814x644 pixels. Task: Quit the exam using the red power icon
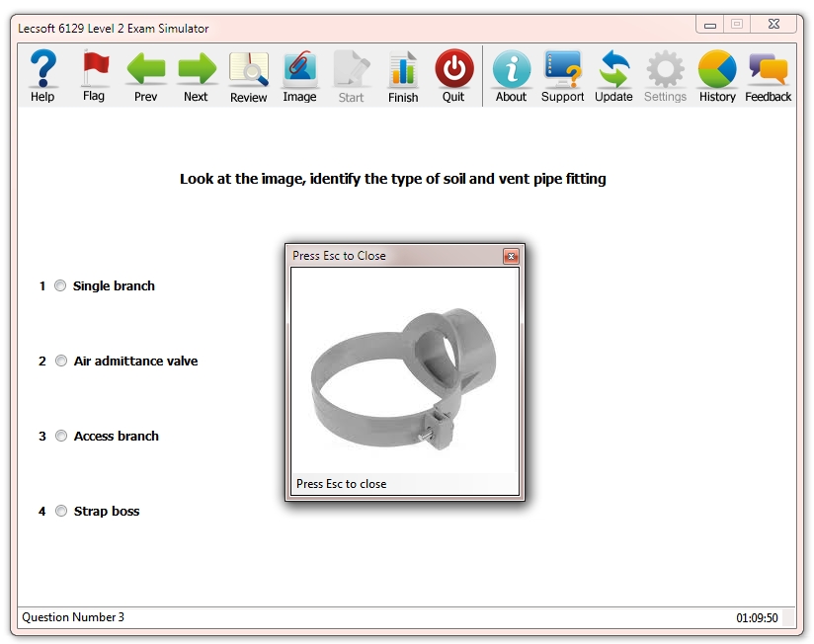tap(453, 76)
